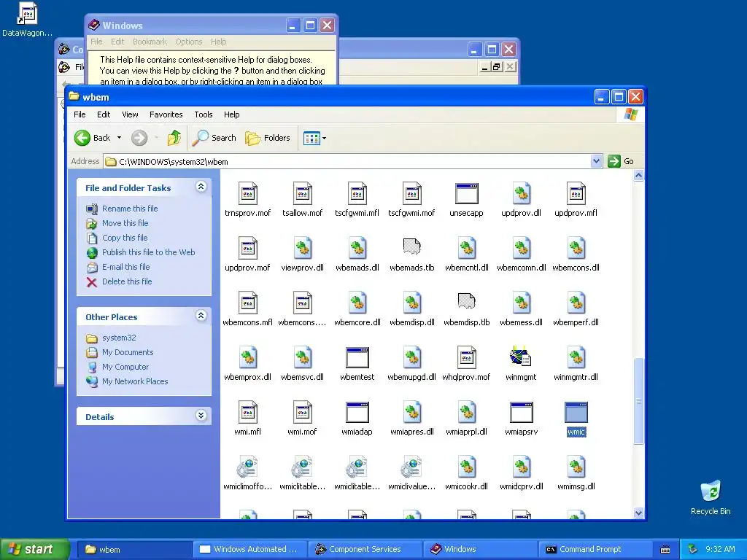Select the trnsprov.mof file icon
Viewport: 747px width, 560px height.
pos(248,193)
